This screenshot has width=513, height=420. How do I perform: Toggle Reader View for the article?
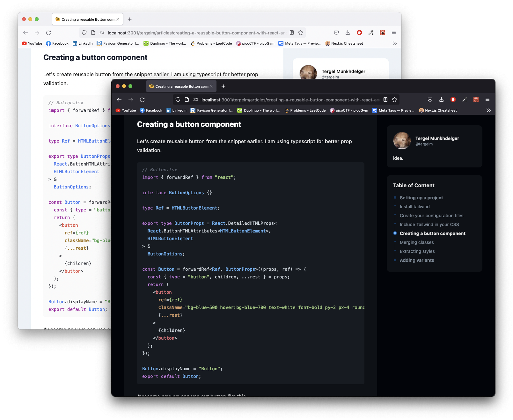pyautogui.click(x=385, y=99)
